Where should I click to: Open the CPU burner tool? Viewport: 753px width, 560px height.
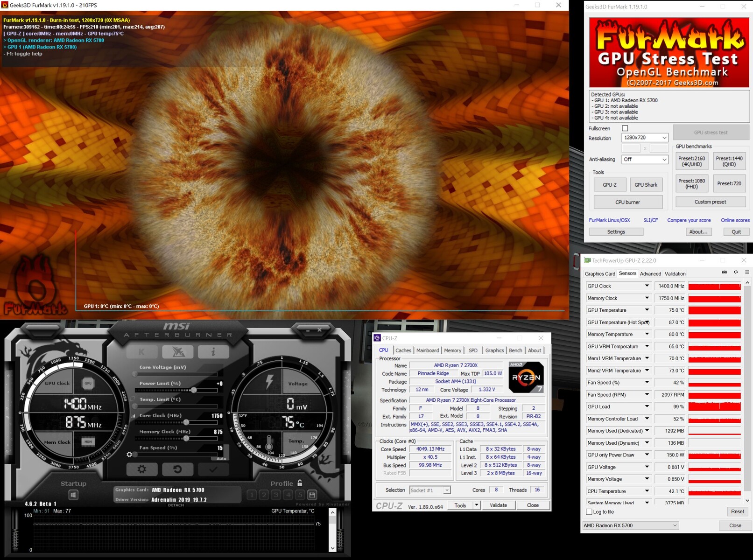point(628,203)
